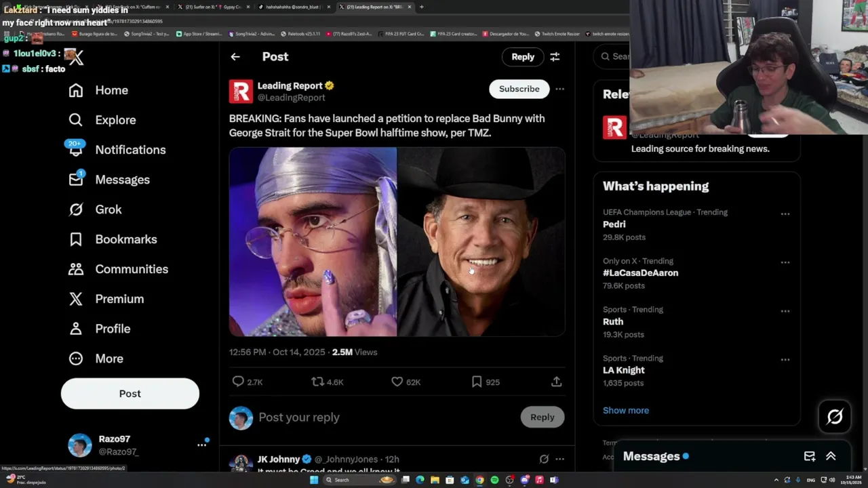
Task: Click the Windows taskbar Search box
Action: 359,480
